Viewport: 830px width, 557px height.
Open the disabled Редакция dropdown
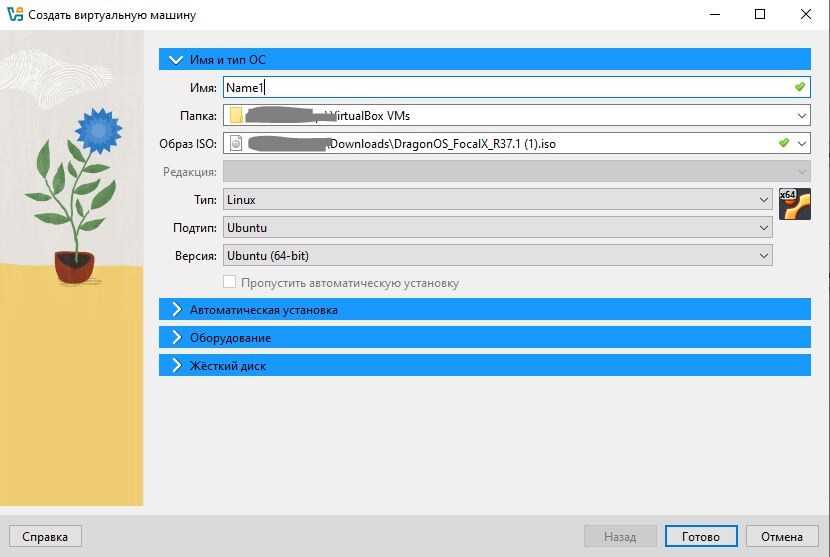[517, 172]
